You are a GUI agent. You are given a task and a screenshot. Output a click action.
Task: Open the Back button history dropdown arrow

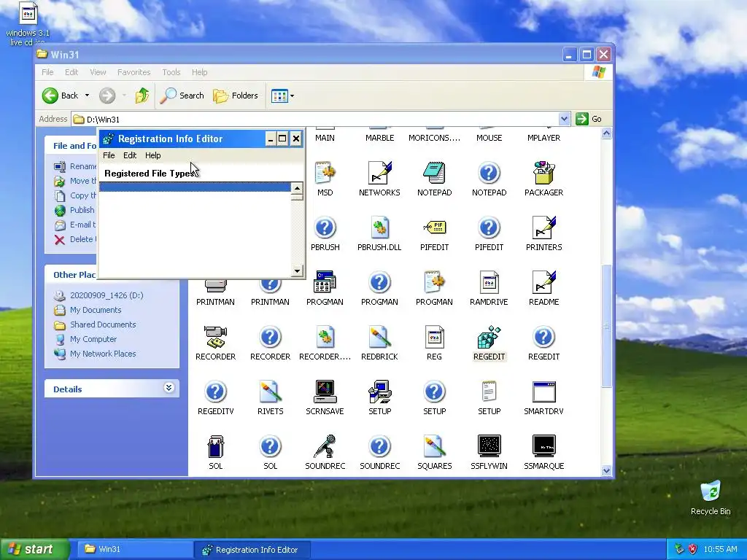pyautogui.click(x=88, y=96)
